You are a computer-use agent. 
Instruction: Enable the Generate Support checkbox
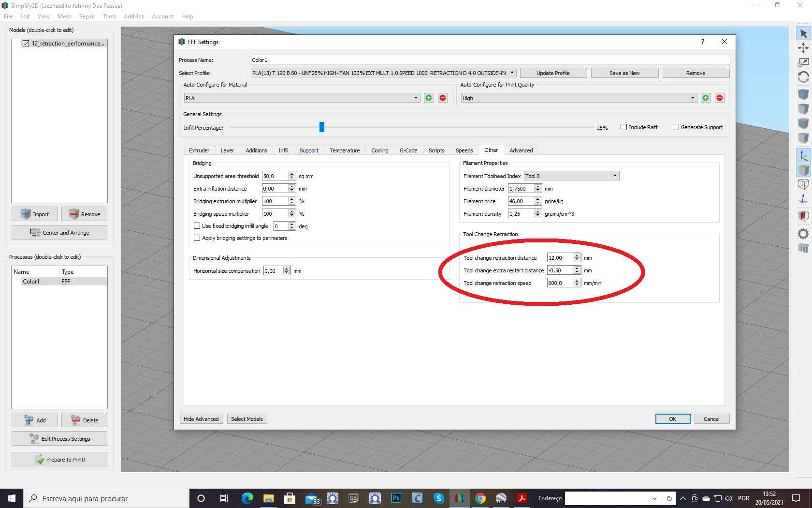(x=676, y=127)
